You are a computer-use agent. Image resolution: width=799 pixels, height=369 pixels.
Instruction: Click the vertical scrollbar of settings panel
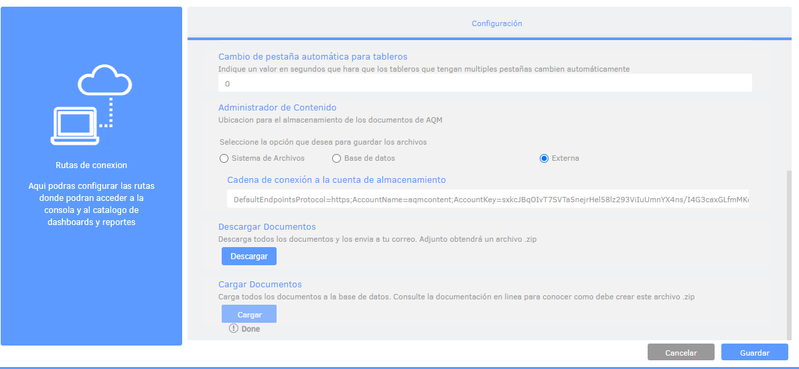pos(790,255)
